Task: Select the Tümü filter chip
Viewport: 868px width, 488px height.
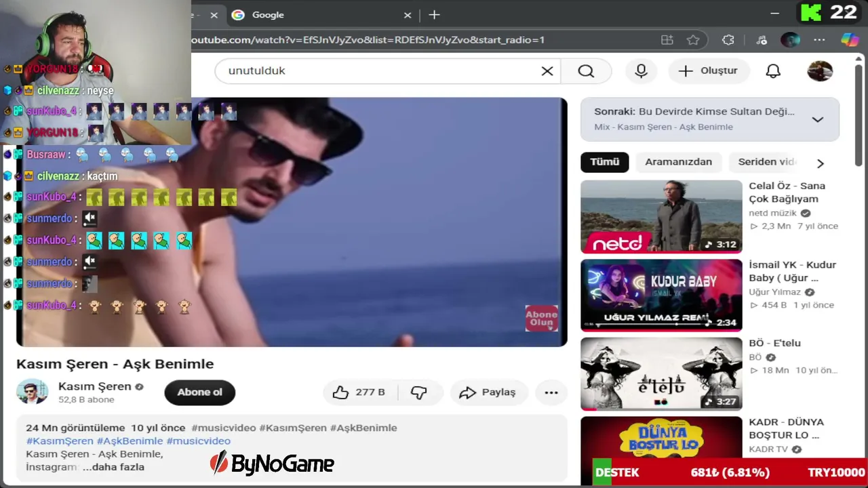Action: 605,162
